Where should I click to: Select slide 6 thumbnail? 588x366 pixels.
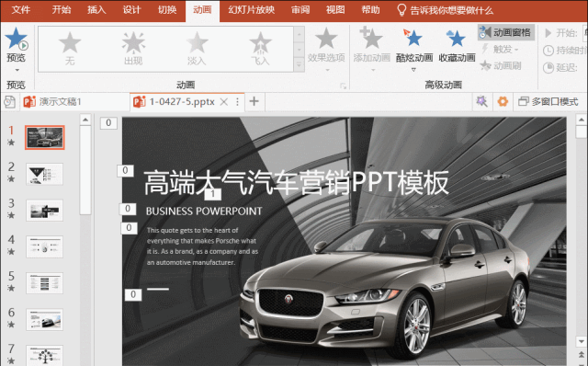(x=45, y=319)
